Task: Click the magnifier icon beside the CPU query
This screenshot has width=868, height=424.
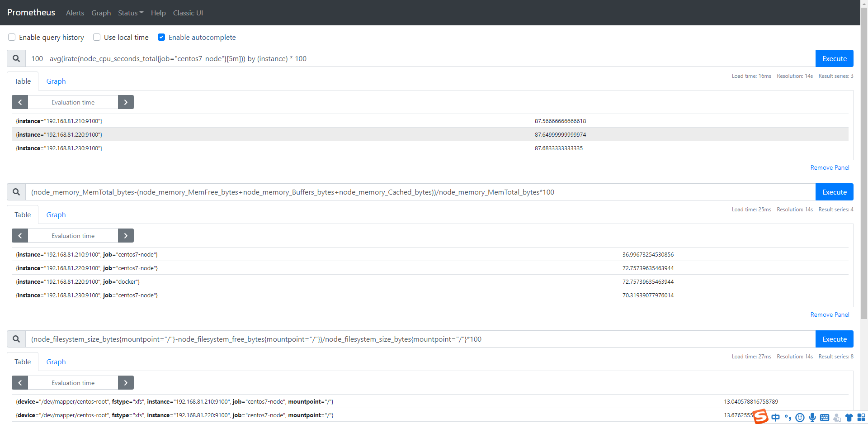Action: pyautogui.click(x=16, y=58)
